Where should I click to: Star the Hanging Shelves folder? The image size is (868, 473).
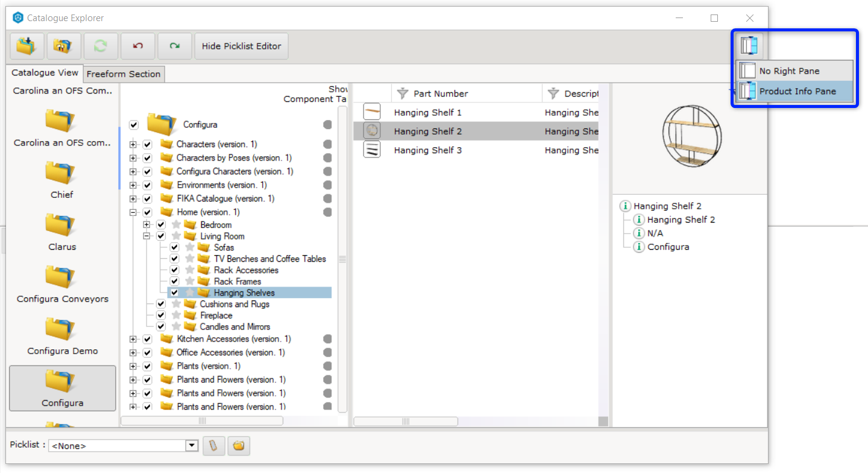pos(189,293)
